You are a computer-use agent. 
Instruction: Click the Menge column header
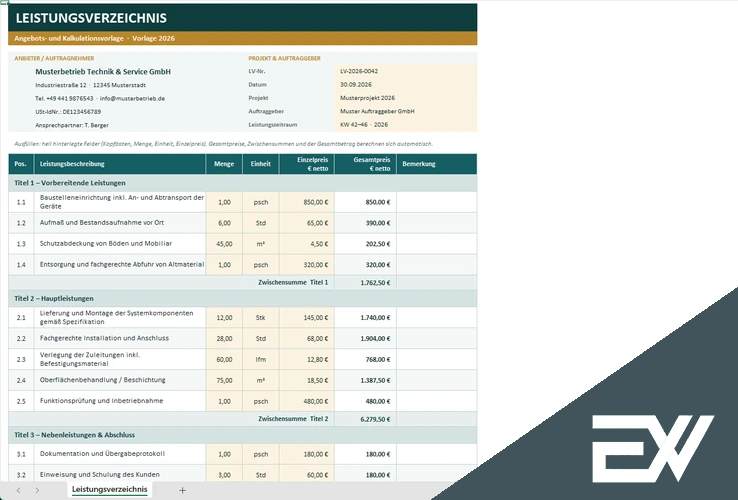tap(224, 164)
